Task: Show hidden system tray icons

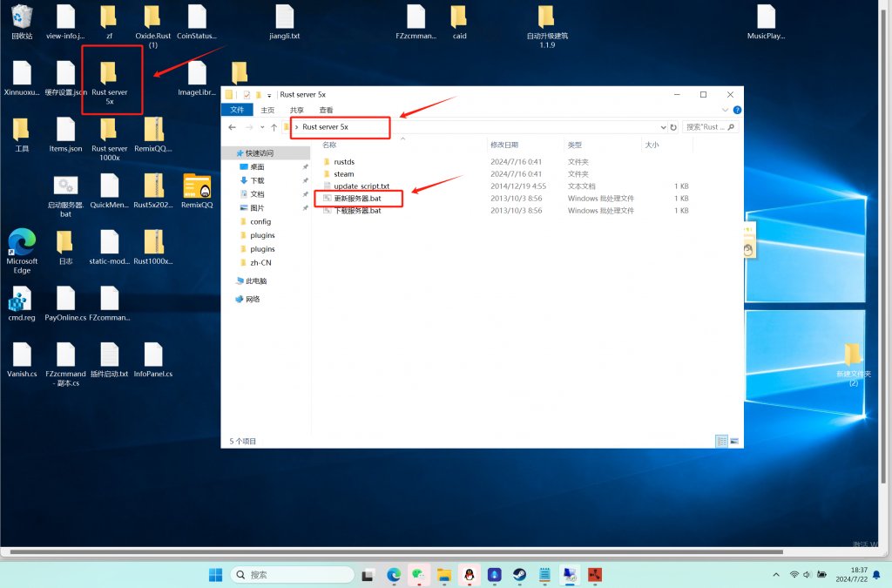Action: click(x=776, y=575)
